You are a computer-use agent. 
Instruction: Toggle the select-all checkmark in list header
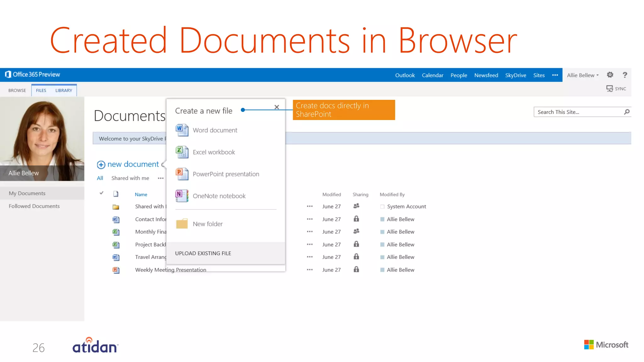click(101, 193)
